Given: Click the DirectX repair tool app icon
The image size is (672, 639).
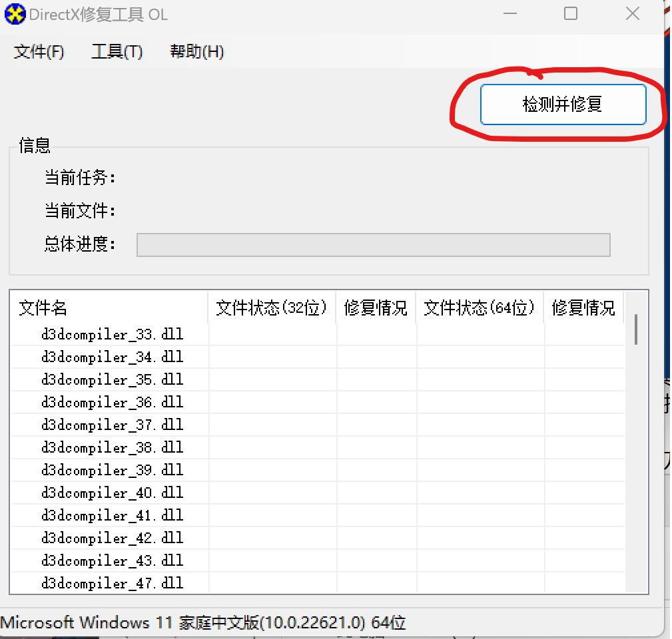Looking at the screenshot, I should click(15, 14).
